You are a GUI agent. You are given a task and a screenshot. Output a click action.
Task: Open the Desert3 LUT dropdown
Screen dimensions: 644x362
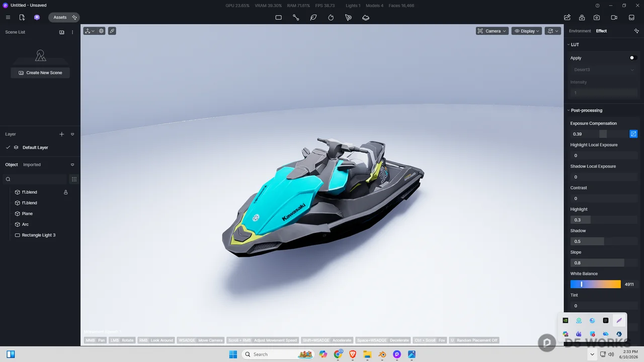pos(604,69)
